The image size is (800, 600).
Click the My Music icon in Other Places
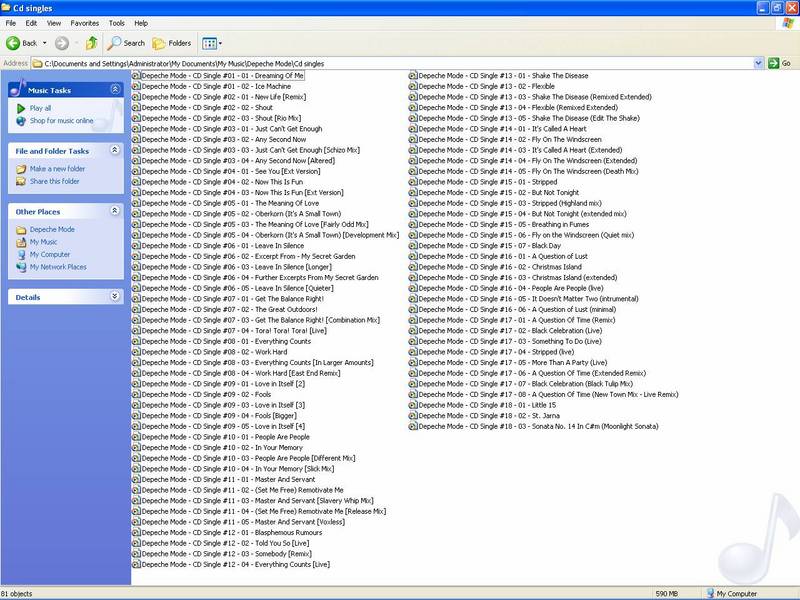[x=21, y=242]
